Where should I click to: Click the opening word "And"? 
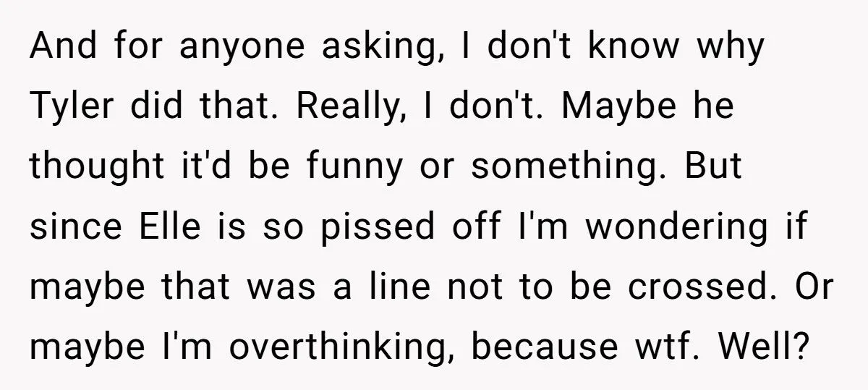point(59,49)
